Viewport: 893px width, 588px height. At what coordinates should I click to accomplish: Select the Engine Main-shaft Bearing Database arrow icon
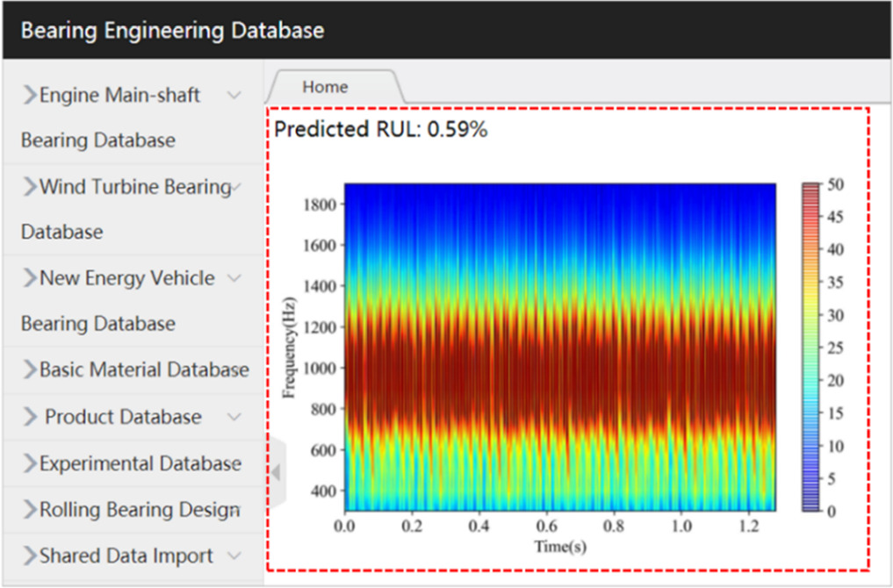30,95
